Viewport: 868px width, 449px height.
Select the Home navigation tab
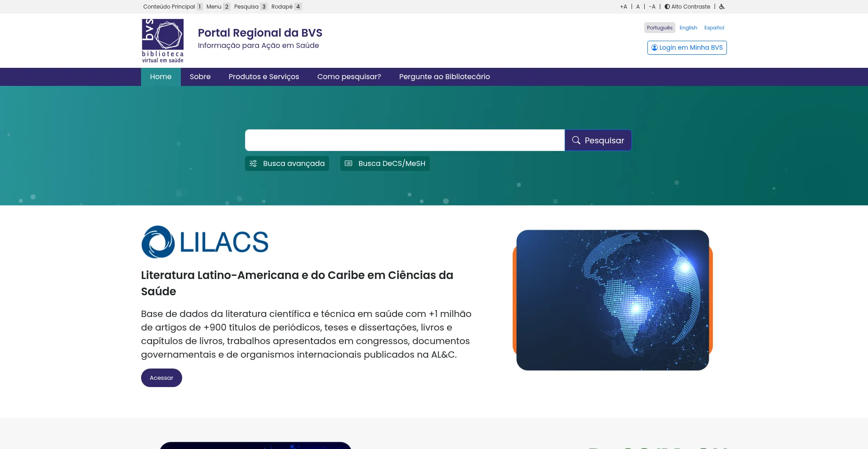160,76
